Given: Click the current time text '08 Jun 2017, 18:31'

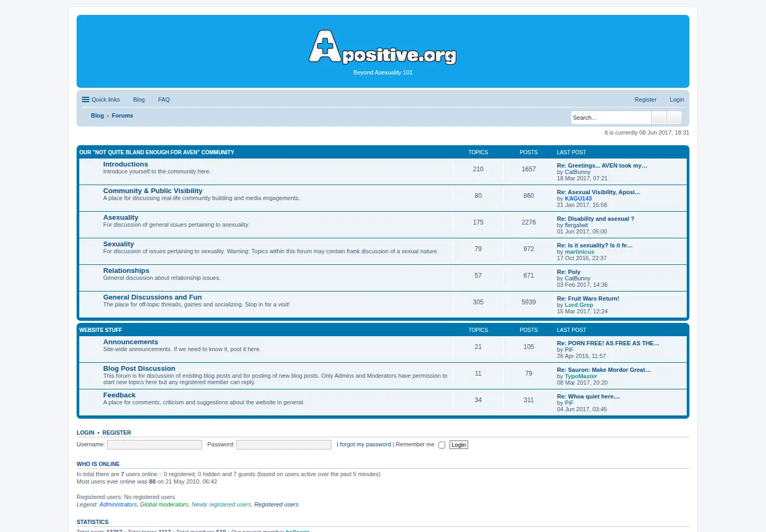Looking at the screenshot, I should [x=664, y=132].
